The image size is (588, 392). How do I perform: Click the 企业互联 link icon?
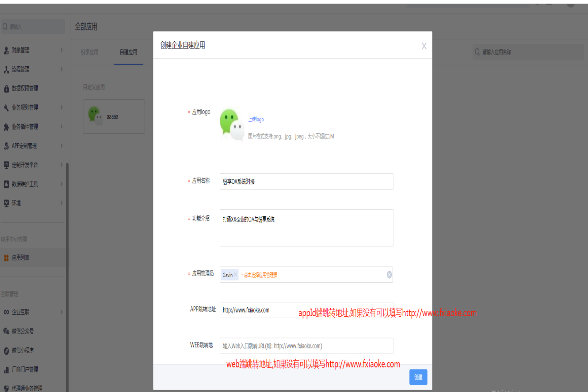(x=6, y=312)
